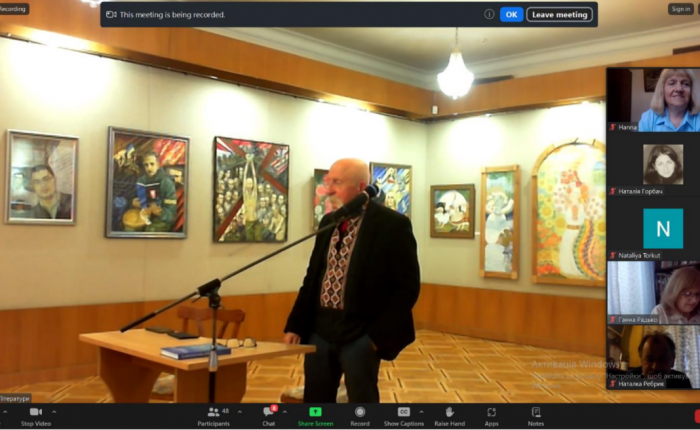The height and width of the screenshot is (430, 700).
Task: Click the green Share Screen button
Action: point(315,412)
